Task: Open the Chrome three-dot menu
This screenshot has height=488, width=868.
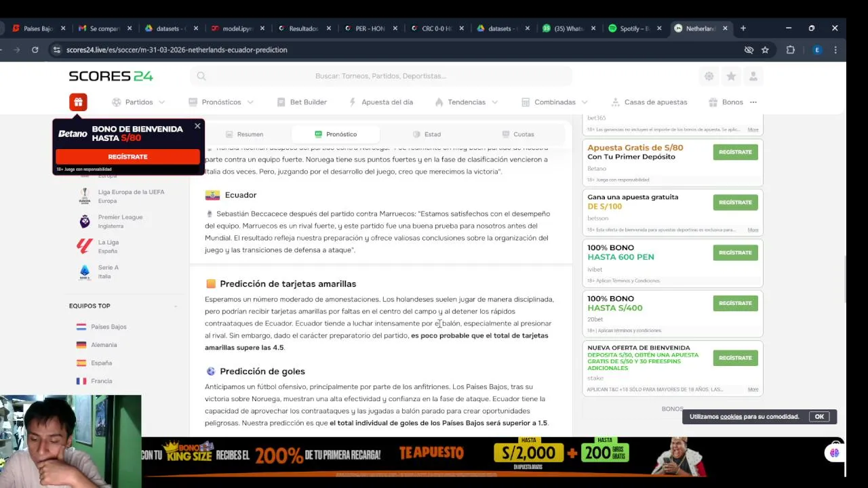Action: pyautogui.click(x=835, y=49)
